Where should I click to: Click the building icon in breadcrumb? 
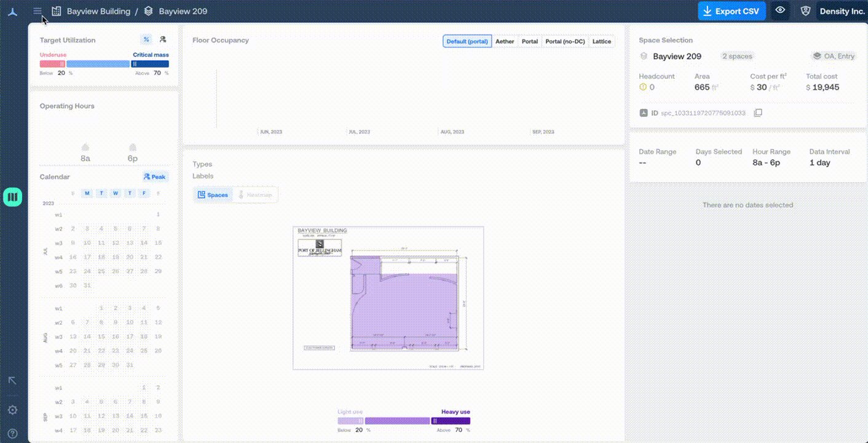[x=56, y=11]
